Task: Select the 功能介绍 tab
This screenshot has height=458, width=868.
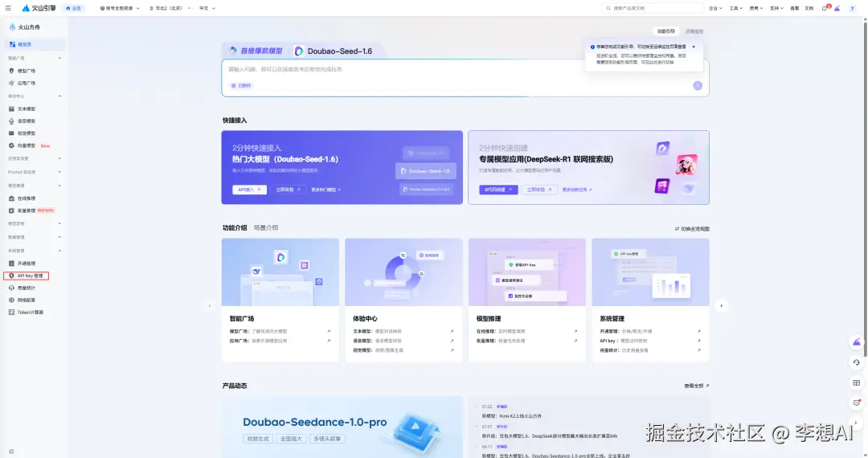Action: point(235,228)
